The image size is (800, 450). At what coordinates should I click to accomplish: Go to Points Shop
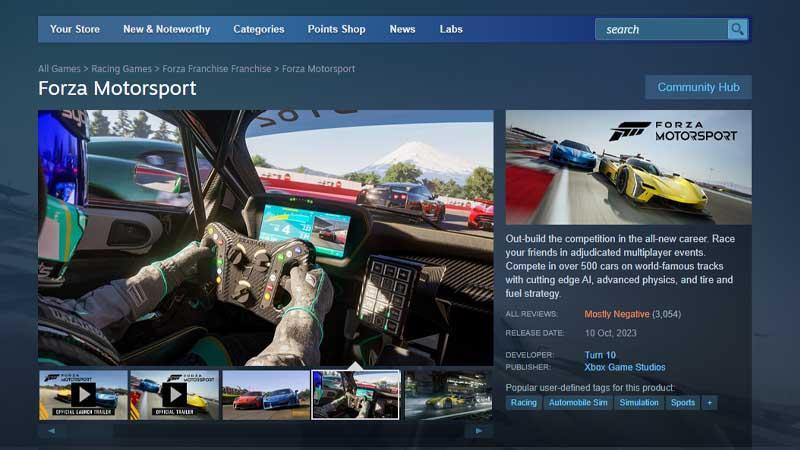[336, 29]
